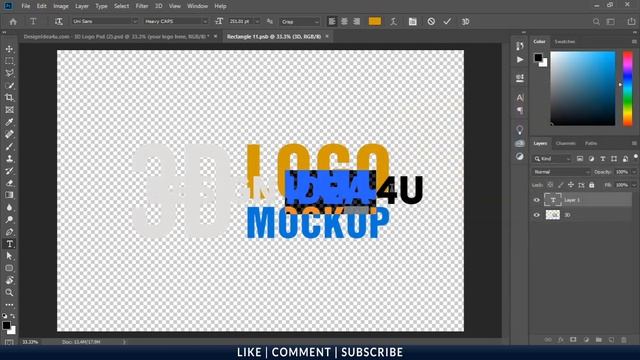
Task: Select the Path Selection tool
Action: tap(9, 256)
